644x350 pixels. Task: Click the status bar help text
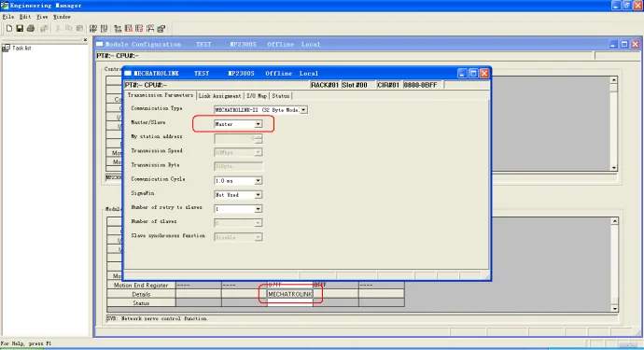tap(26, 343)
